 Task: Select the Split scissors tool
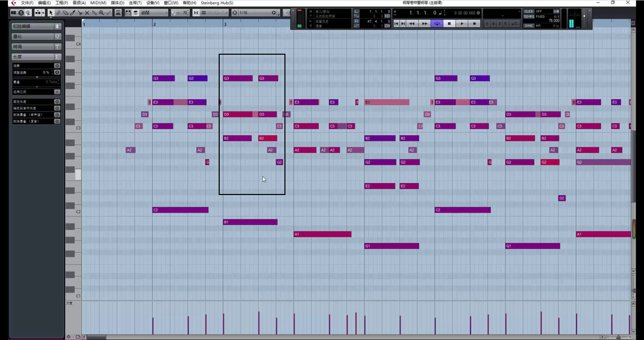[x=80, y=13]
